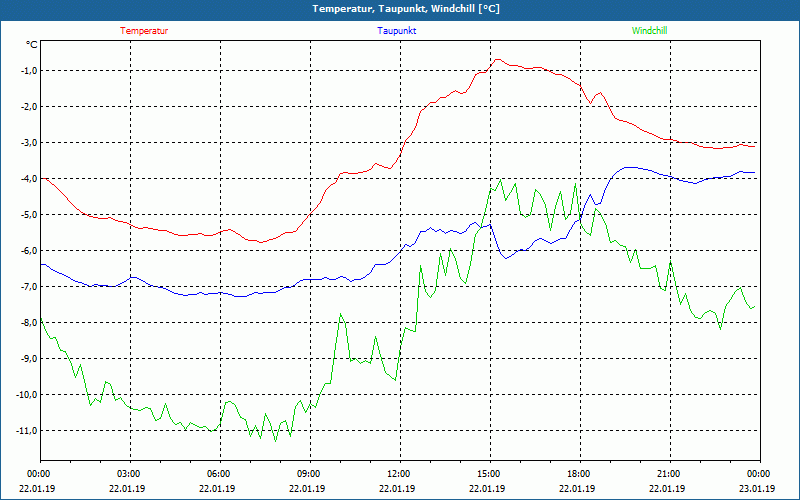The width and height of the screenshot is (800, 500).
Task: Click the -8,0 y-axis value
Action: 29,322
